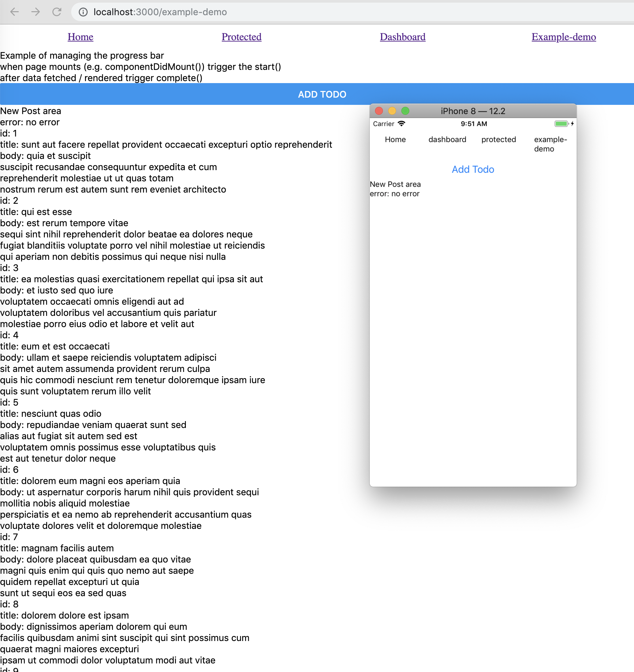Image resolution: width=634 pixels, height=672 pixels.
Task: Tap example-demo in the simulator nav
Action: coord(550,144)
